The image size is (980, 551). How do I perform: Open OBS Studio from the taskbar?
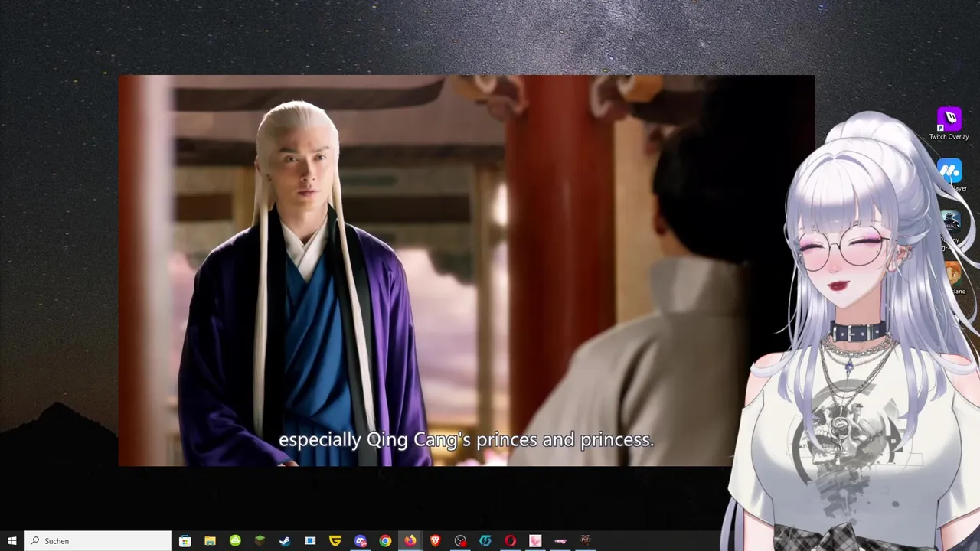click(x=460, y=541)
